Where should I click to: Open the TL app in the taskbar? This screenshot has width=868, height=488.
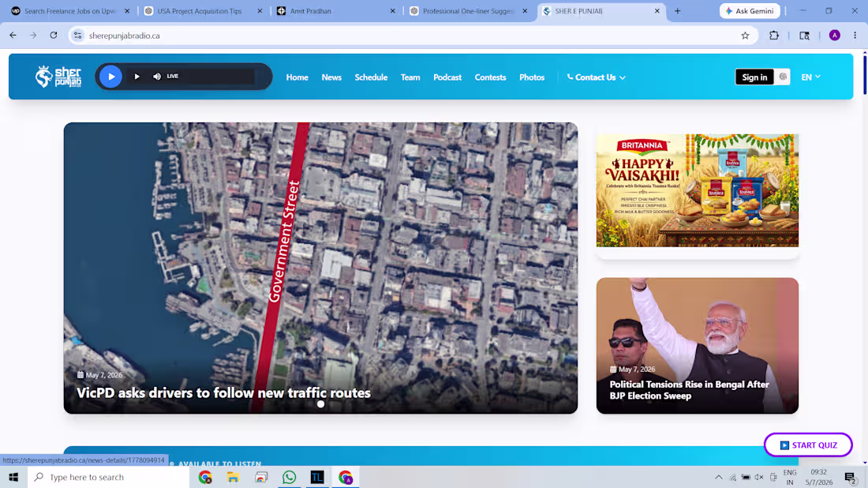pyautogui.click(x=317, y=477)
